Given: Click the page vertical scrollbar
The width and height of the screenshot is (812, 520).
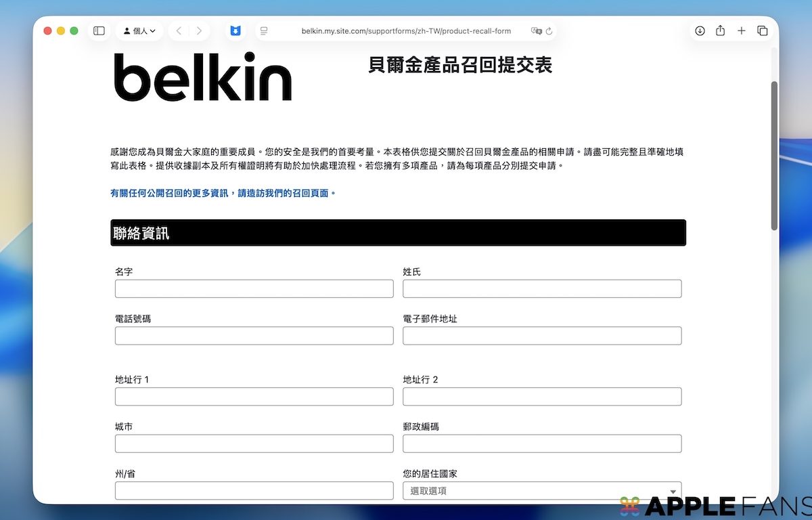Looking at the screenshot, I should pos(774,156).
